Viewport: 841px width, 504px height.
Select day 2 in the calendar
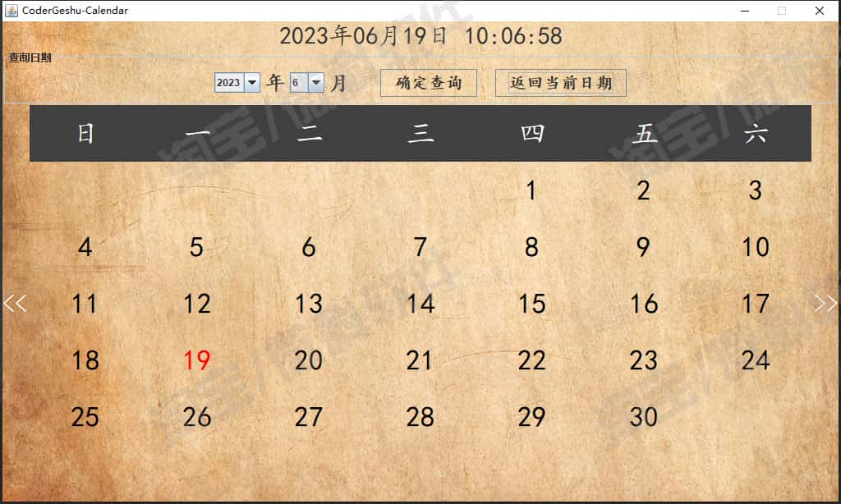(x=644, y=191)
